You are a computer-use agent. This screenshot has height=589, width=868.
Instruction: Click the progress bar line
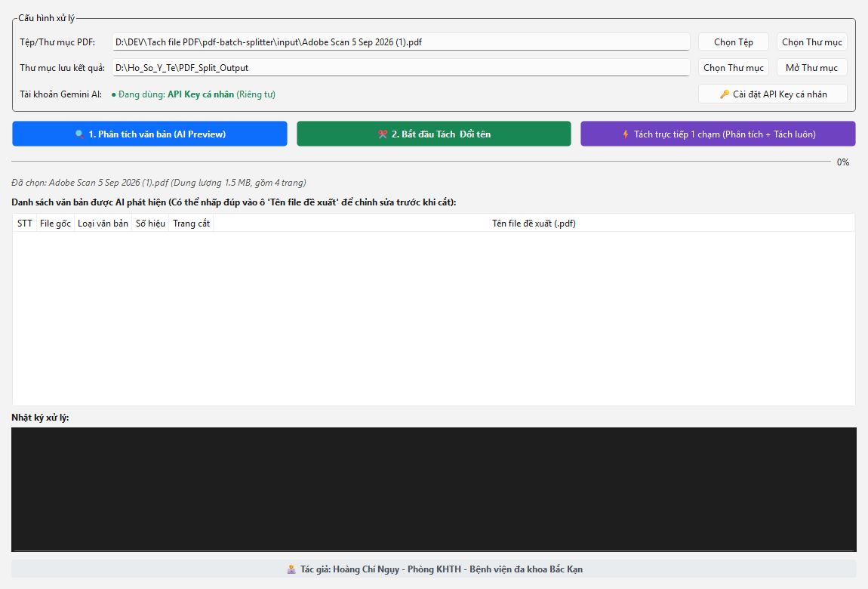point(420,162)
